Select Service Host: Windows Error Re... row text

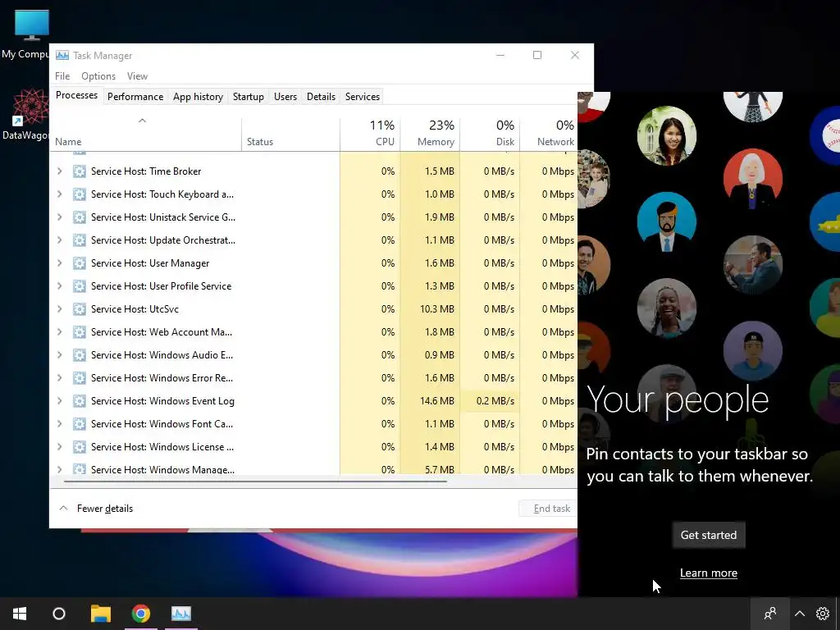(162, 378)
